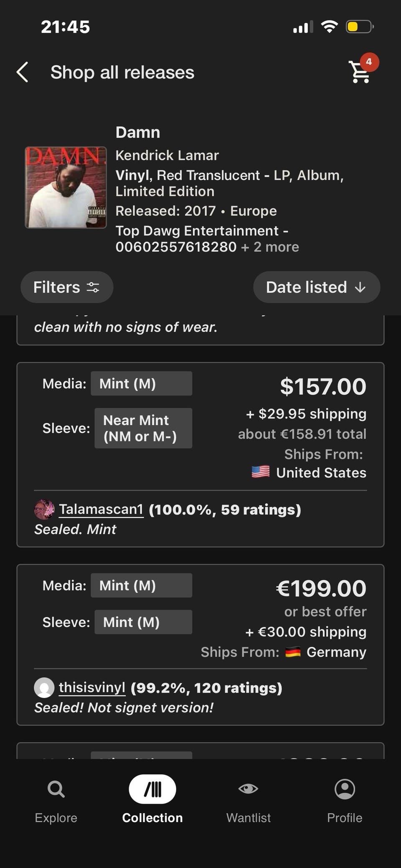Open the Filters options
Screen dimensions: 401x868
67,287
